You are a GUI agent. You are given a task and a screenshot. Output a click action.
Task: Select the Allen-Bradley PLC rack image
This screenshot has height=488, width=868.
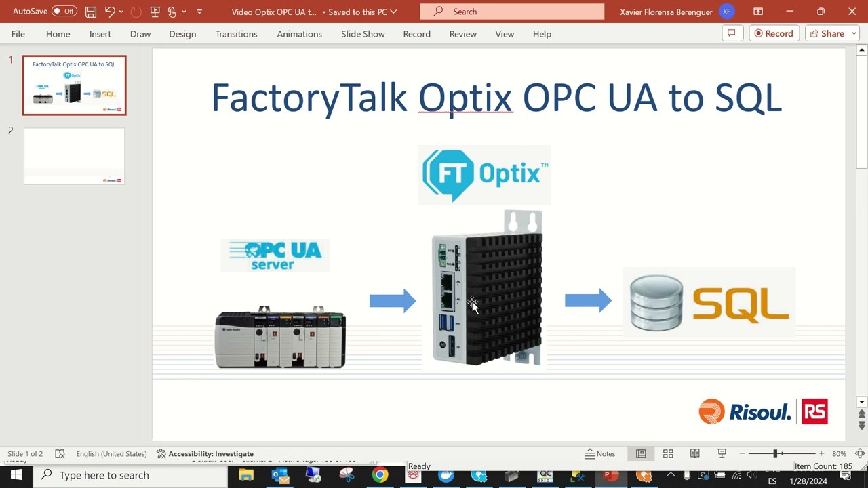280,338
